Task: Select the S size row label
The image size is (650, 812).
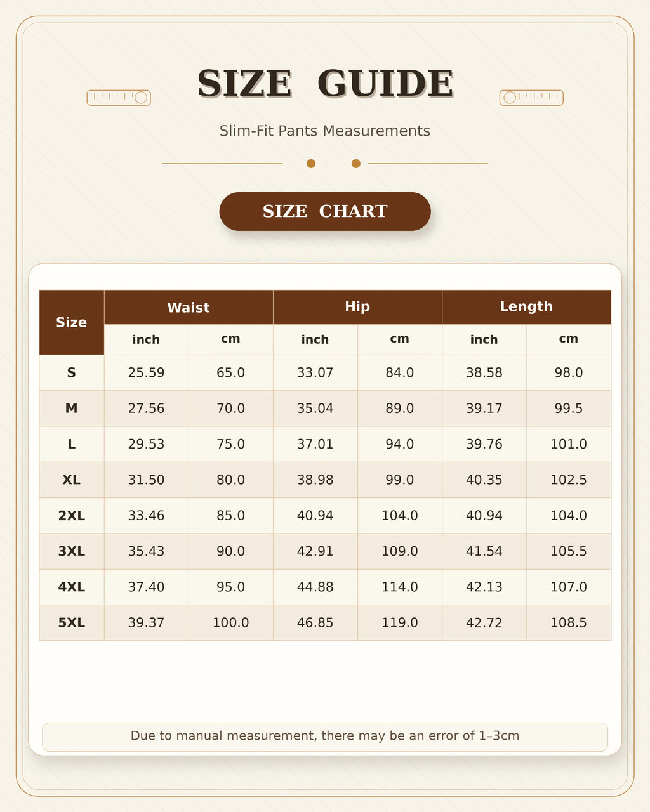Action: coord(72,372)
